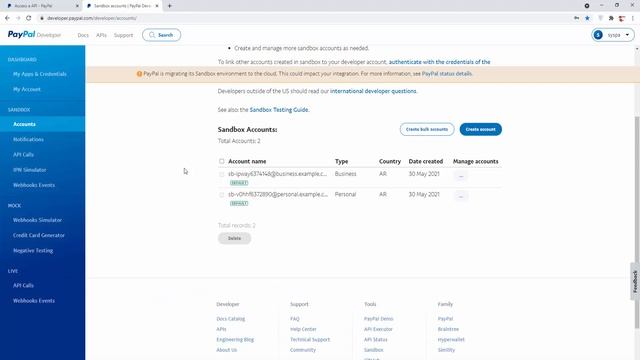
Task: Open the Docs menu
Action: (83, 35)
